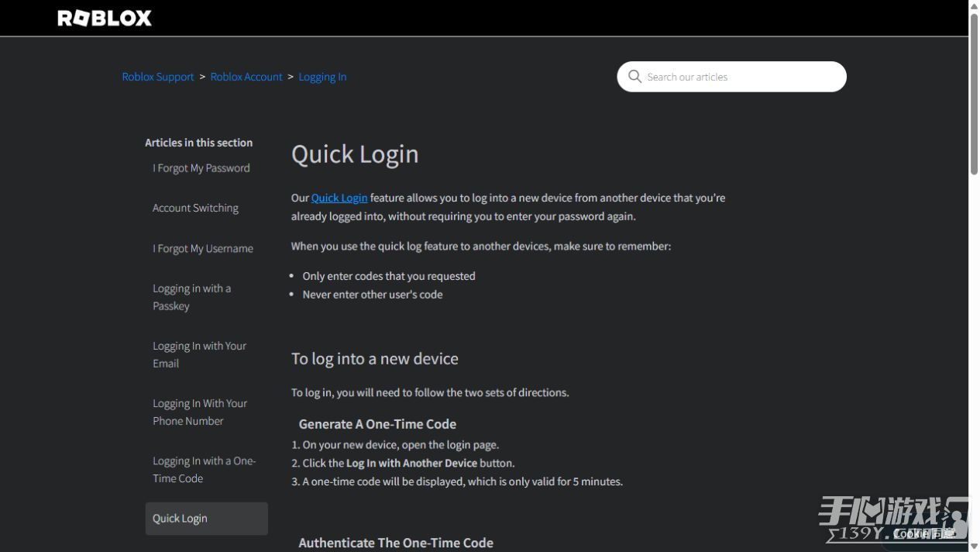Click the scrollbar up arrow

(x=974, y=5)
